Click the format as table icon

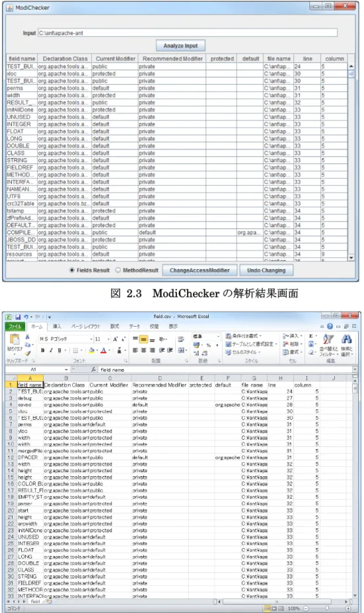(x=229, y=344)
